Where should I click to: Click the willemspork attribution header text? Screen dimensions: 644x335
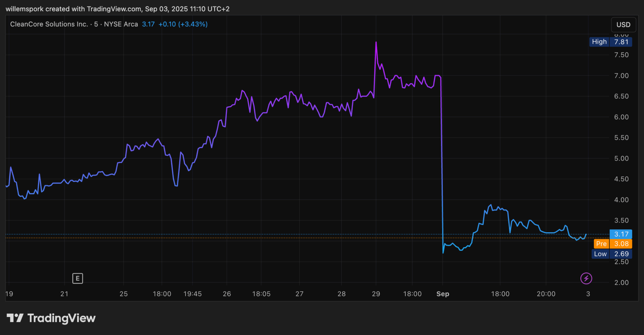(x=117, y=9)
